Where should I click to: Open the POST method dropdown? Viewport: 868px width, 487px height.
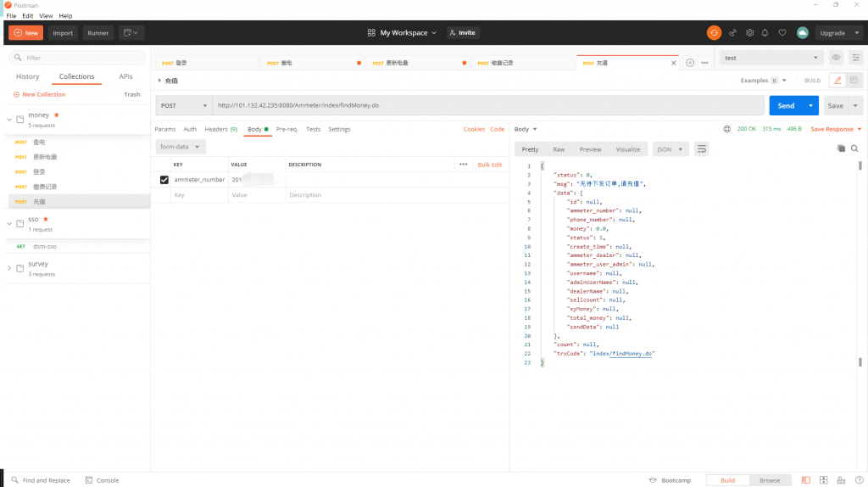click(x=184, y=106)
